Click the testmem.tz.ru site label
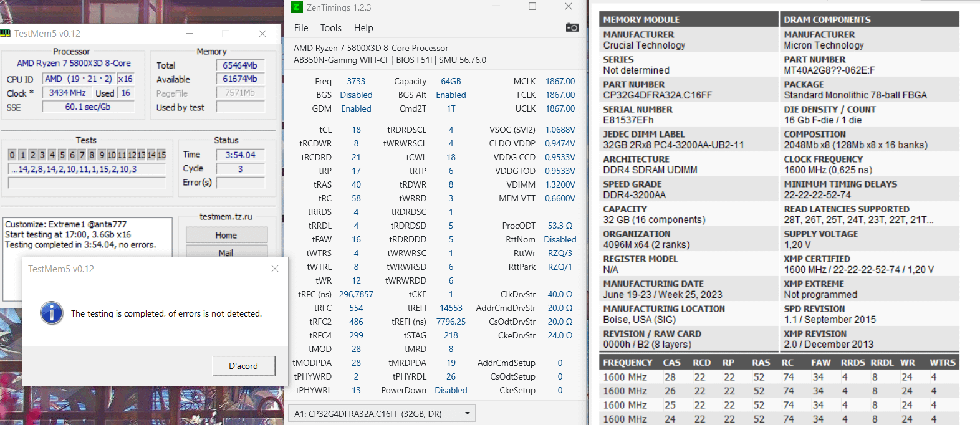This screenshot has width=980, height=425. 226,216
